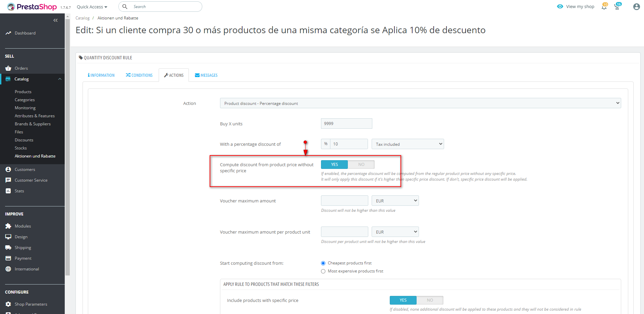The width and height of the screenshot is (644, 314).
Task: Open Discounts in Catalog menu
Action: click(24, 140)
